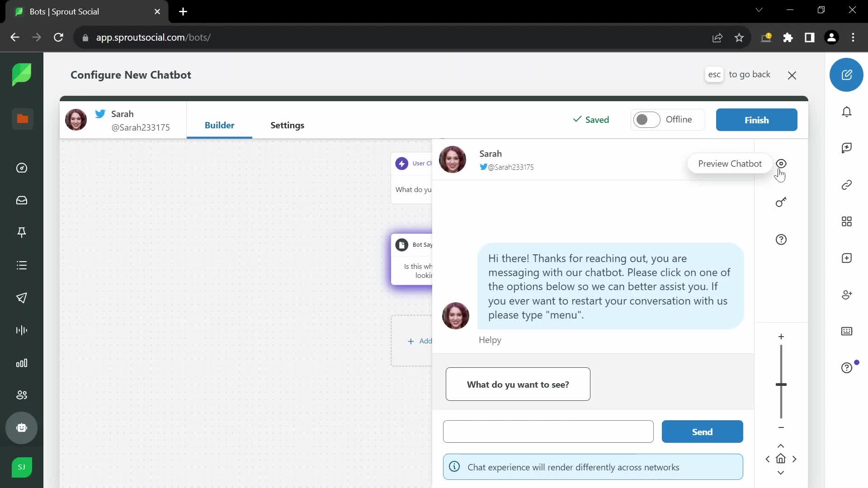Click the share page icon in address bar

717,38
